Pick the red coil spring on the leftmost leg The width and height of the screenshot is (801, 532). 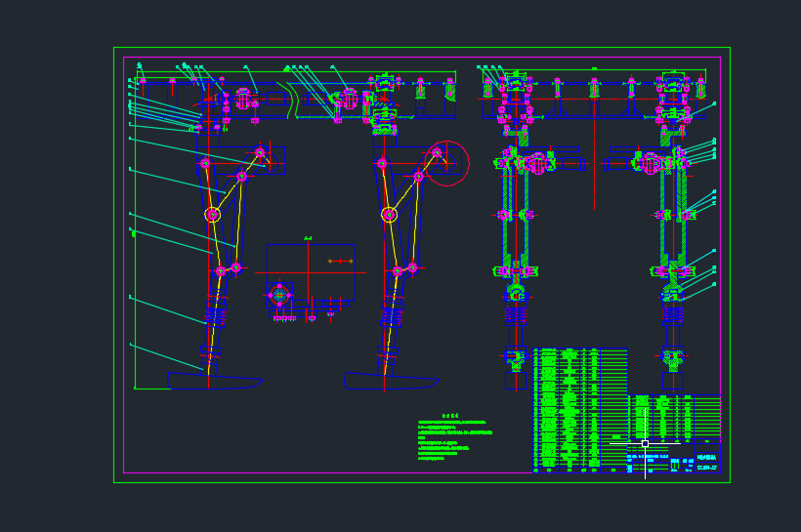216,314
